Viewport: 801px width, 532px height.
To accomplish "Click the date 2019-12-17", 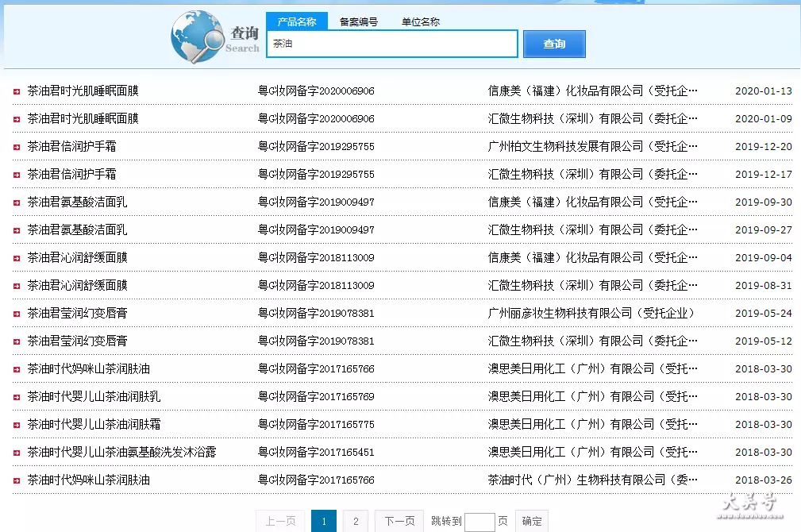I will click(x=764, y=174).
